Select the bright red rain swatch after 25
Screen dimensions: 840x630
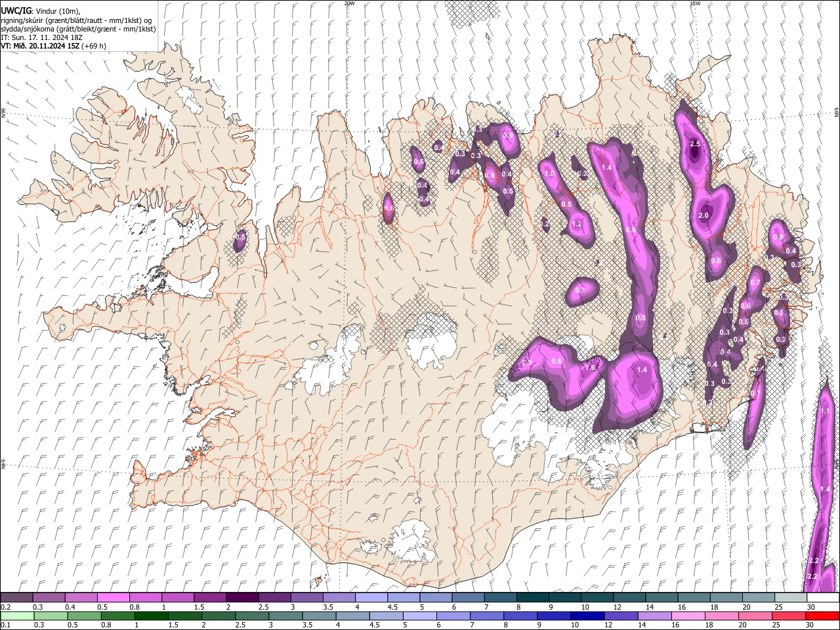pyautogui.click(x=822, y=616)
